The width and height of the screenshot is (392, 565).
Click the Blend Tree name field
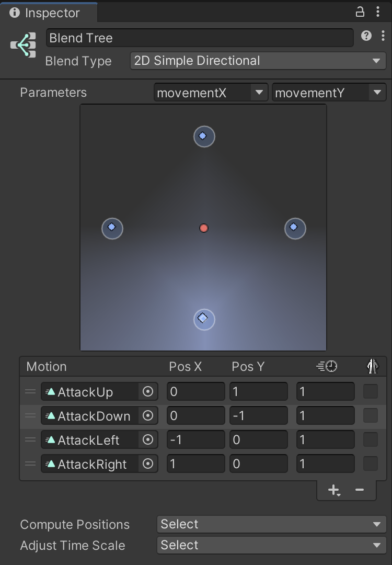tap(200, 38)
